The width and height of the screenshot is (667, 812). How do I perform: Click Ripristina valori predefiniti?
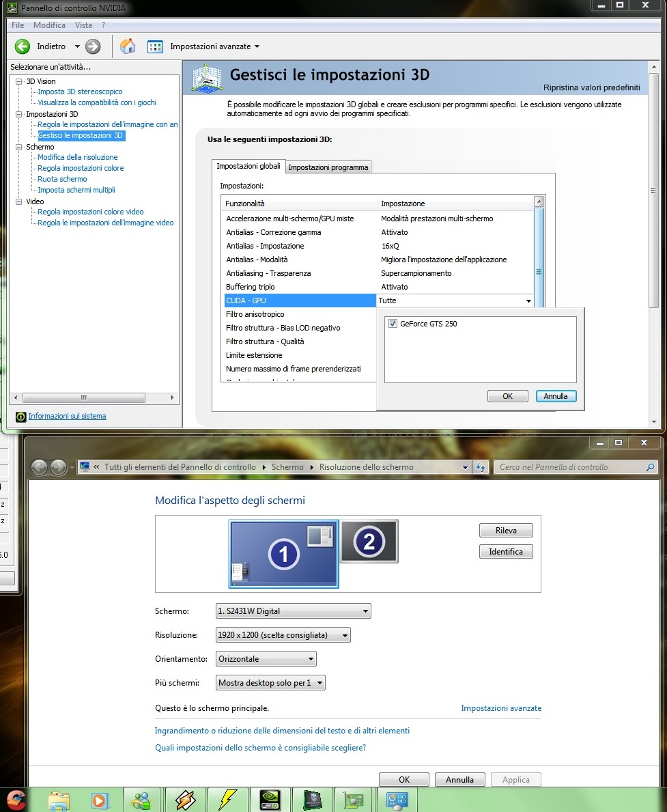pyautogui.click(x=591, y=87)
